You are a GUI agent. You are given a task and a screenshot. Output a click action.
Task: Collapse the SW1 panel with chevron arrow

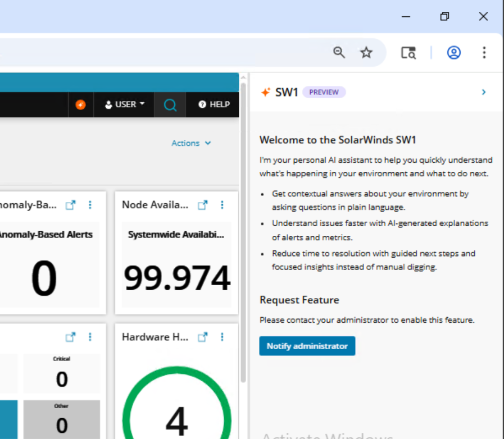484,92
